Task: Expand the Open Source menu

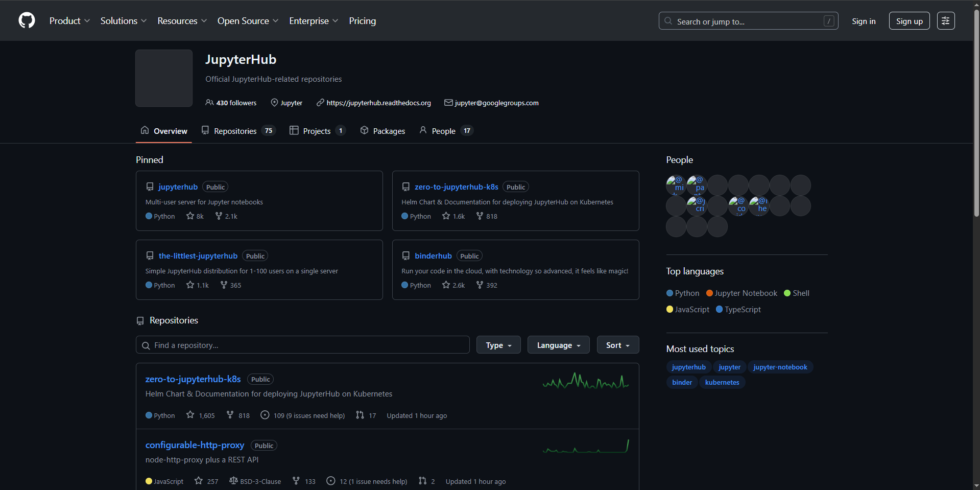Action: point(248,21)
